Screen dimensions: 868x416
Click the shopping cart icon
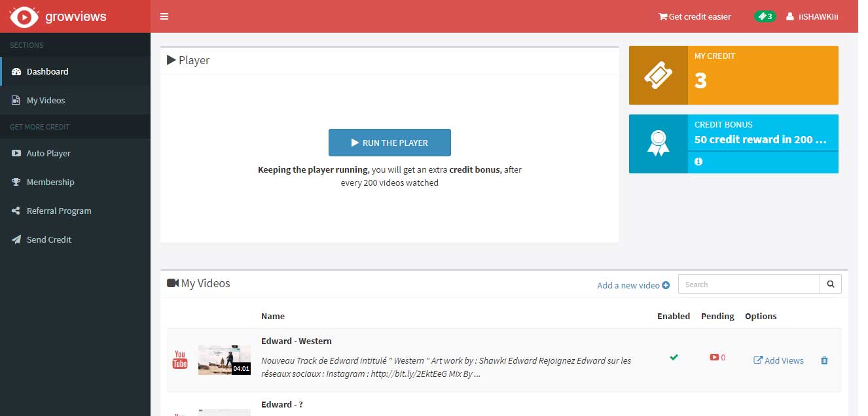662,16
